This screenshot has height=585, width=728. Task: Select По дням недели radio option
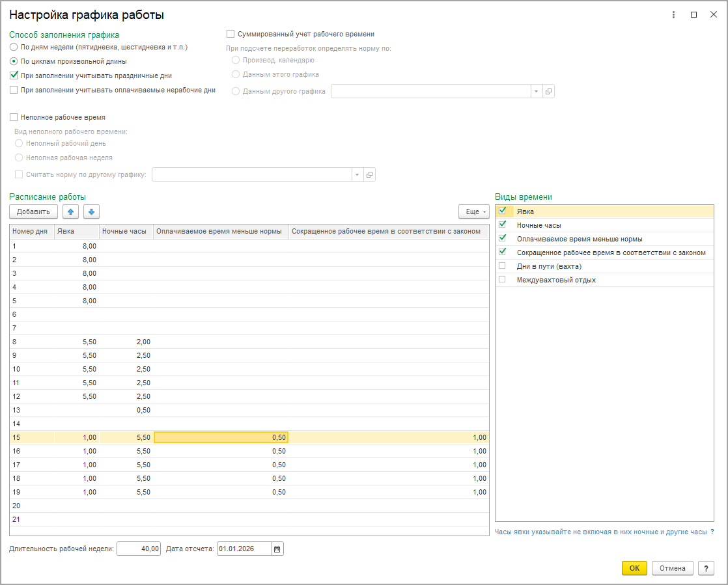14,47
